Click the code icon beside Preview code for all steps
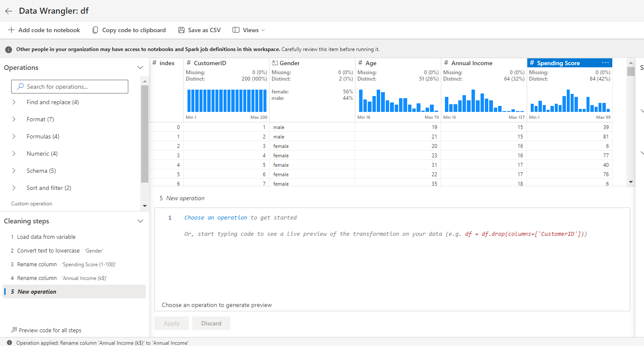 coord(14,330)
